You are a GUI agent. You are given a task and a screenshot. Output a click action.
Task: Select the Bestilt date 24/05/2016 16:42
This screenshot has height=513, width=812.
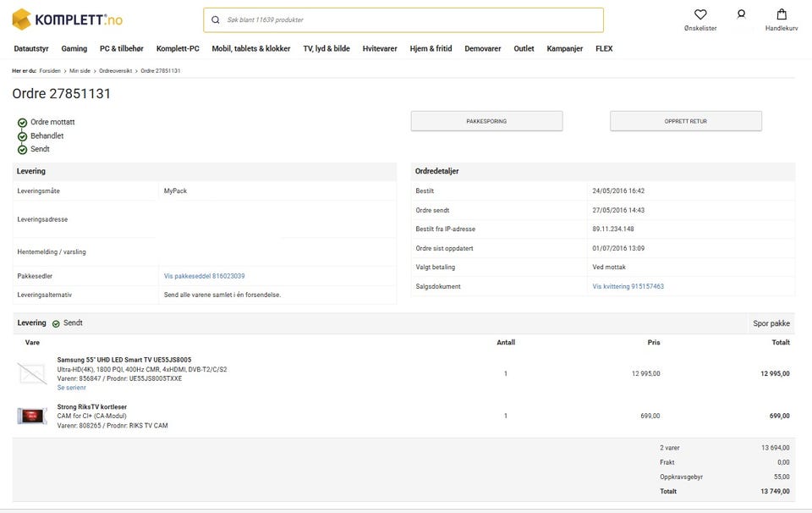click(618, 190)
